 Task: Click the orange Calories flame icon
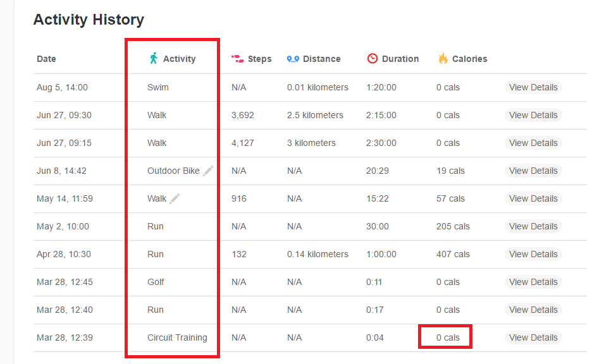443,59
